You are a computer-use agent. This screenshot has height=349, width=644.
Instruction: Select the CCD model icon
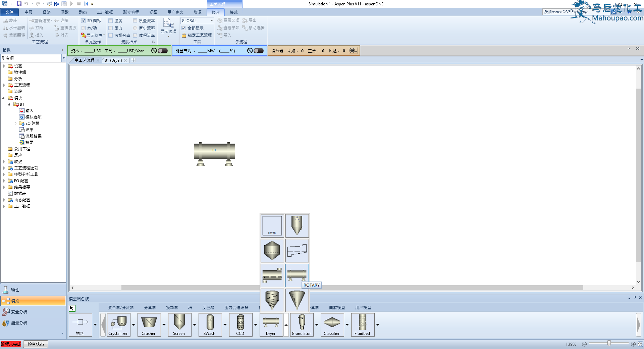tap(240, 325)
